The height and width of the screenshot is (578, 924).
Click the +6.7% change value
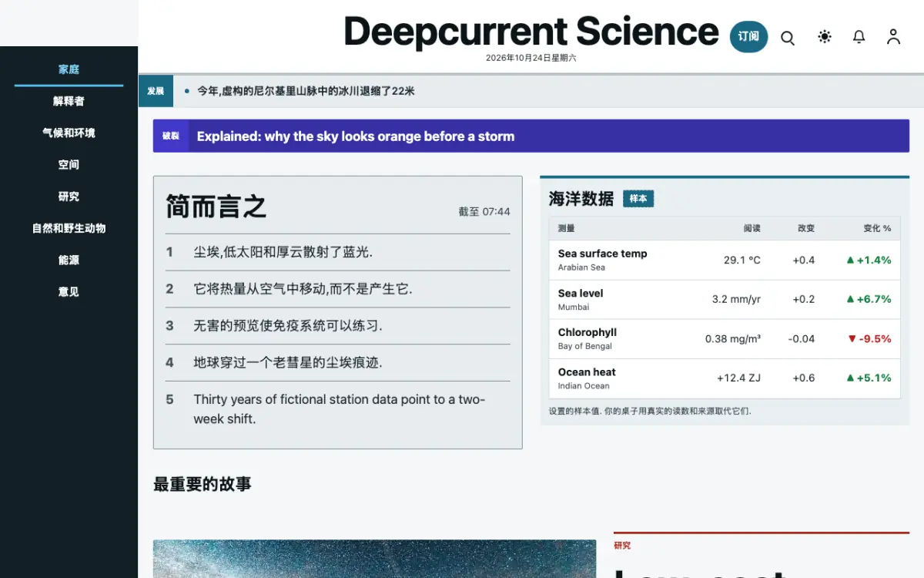coord(869,299)
